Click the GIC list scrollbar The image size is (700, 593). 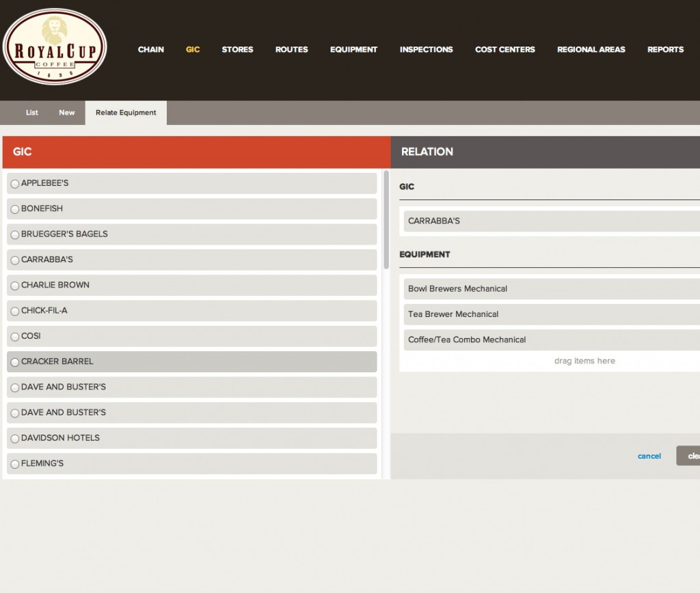pyautogui.click(x=386, y=219)
